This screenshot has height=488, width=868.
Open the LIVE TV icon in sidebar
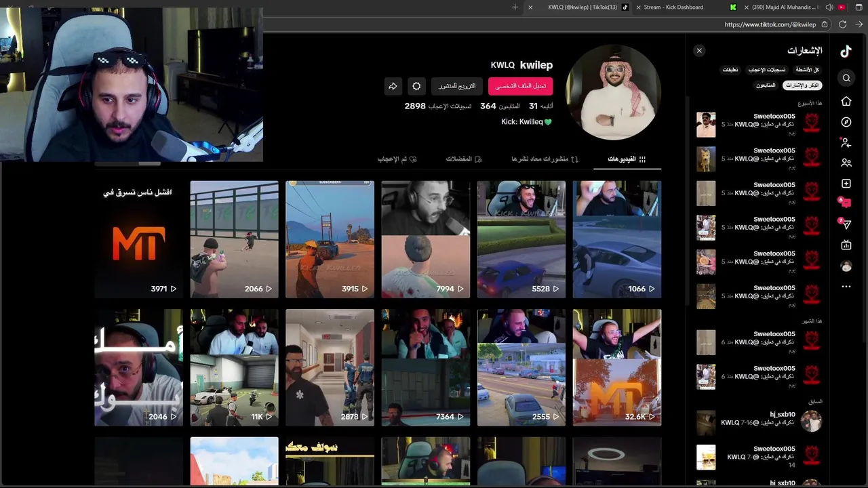[x=846, y=245]
